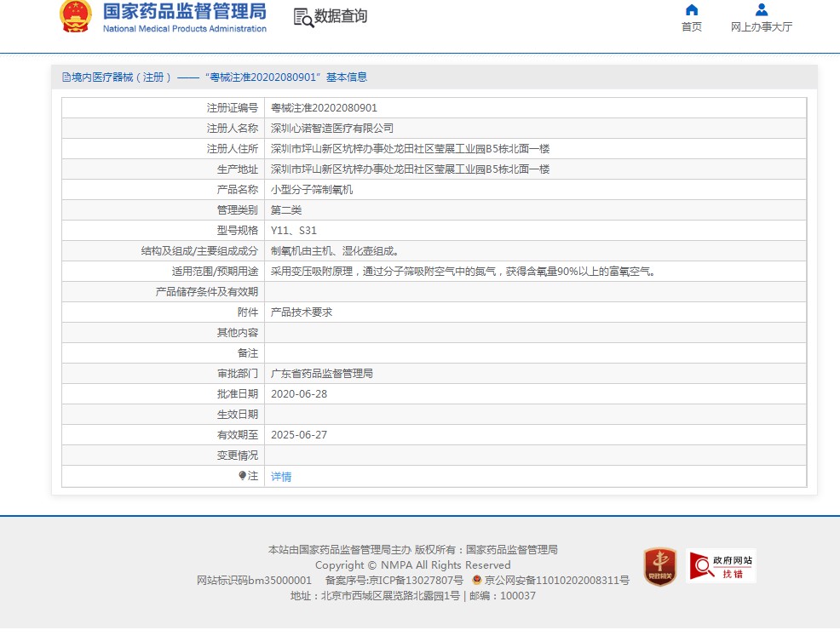Click the 有效期至 label
Viewport: 840px width, 636px height.
click(x=238, y=435)
